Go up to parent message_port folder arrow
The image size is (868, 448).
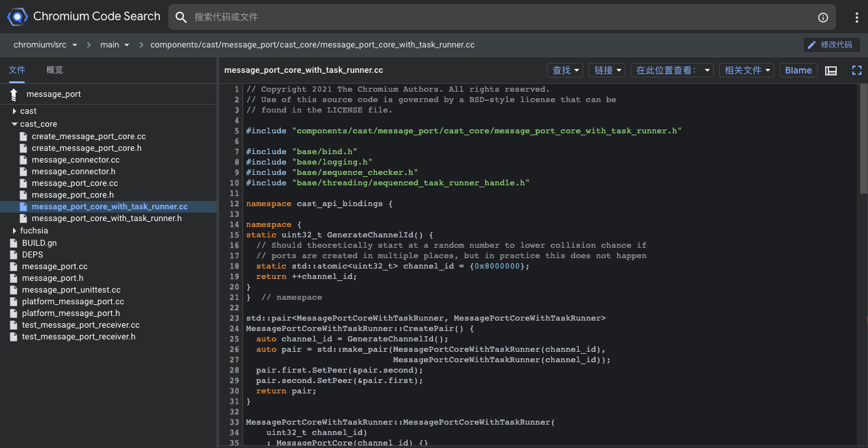click(x=14, y=94)
